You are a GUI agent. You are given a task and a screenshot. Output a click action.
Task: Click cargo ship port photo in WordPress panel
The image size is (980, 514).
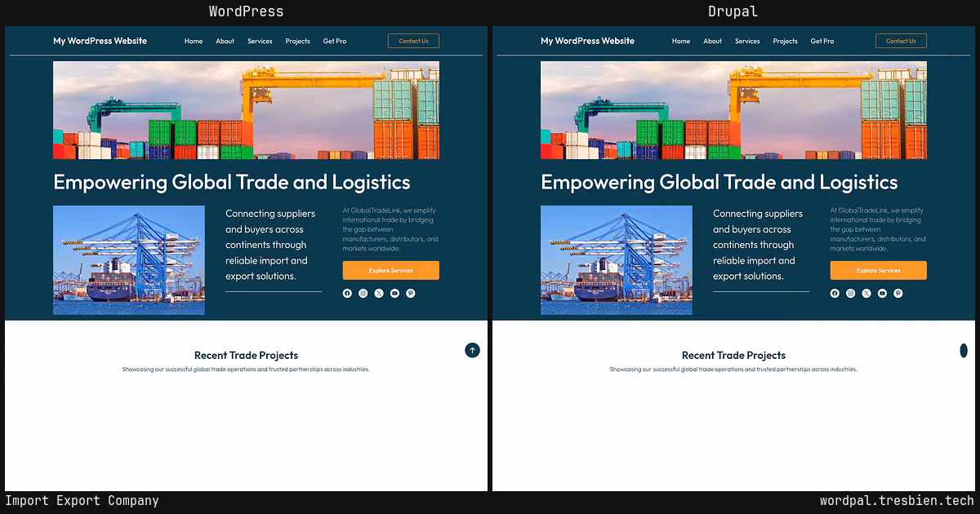tap(129, 259)
